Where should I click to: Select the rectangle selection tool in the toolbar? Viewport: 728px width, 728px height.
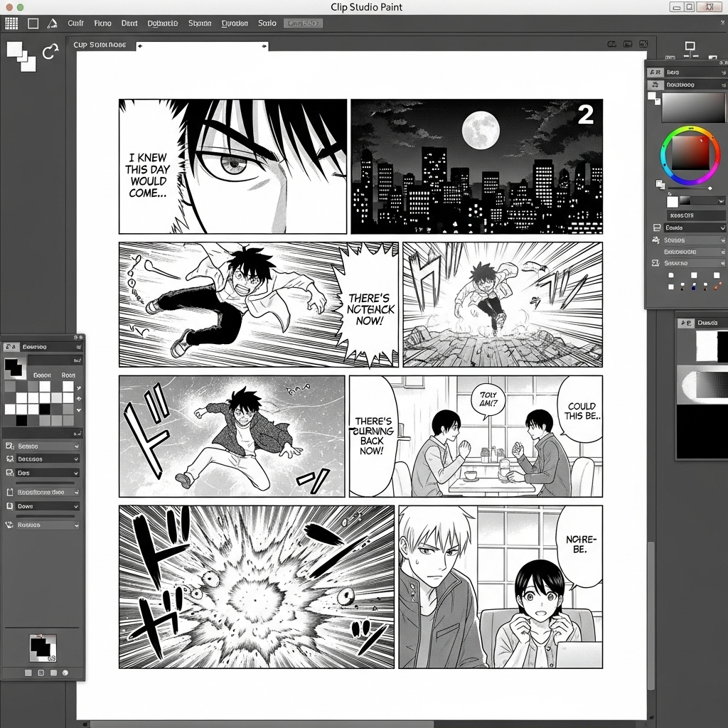pyautogui.click(x=33, y=23)
